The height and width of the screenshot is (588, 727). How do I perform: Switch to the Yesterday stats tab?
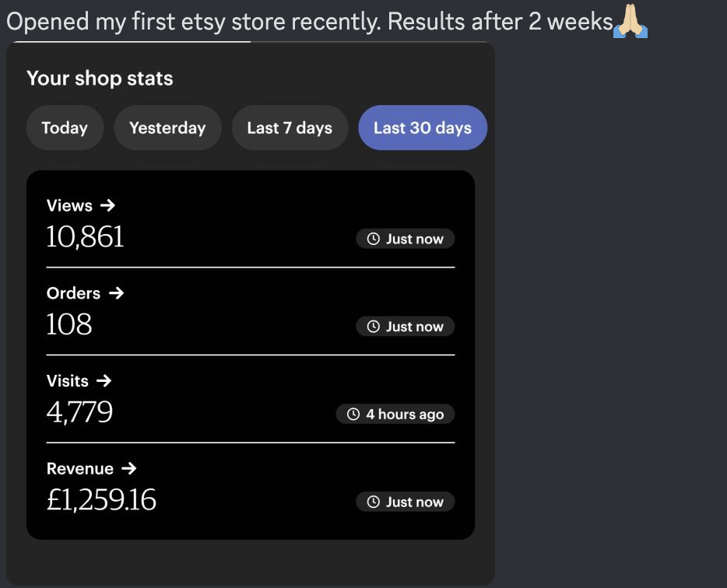(167, 128)
